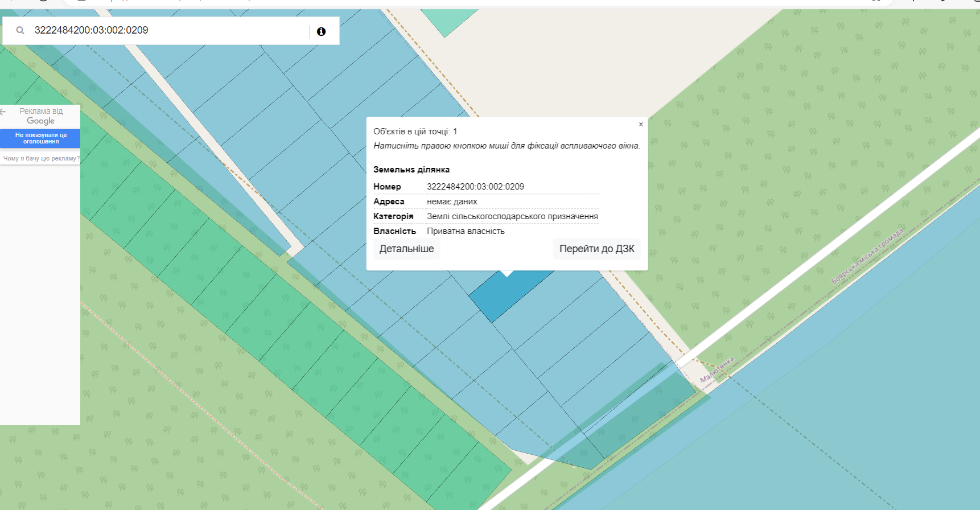Click the Земельна ділянка popup heading
The height and width of the screenshot is (510, 980).
[x=411, y=170]
